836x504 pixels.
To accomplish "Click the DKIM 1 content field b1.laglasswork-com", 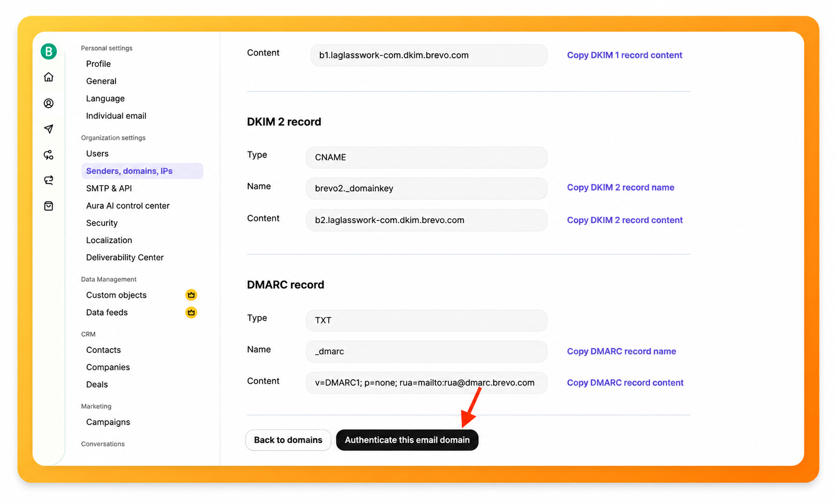I will click(x=429, y=55).
